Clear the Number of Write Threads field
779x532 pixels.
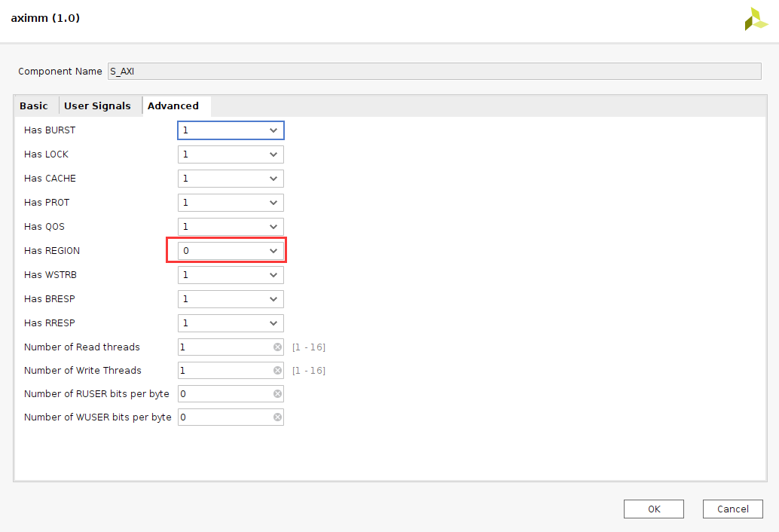coord(278,371)
